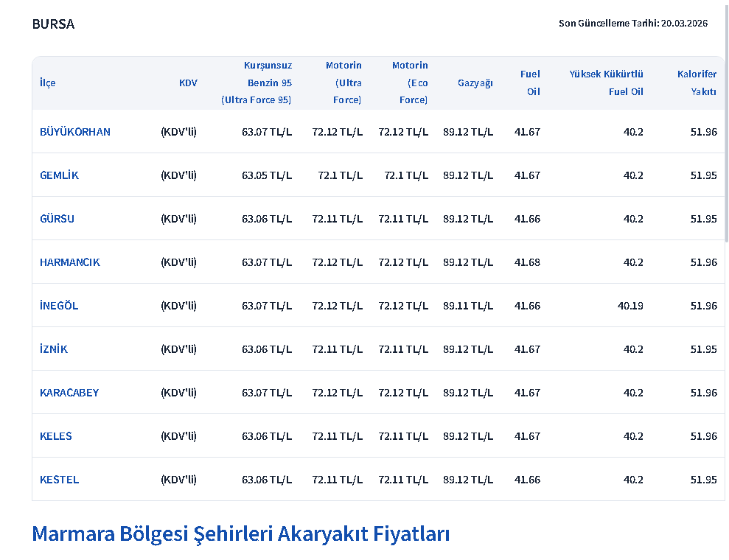This screenshot has height=560, width=729.
Task: Click the İlçe column header
Action: pos(47,83)
